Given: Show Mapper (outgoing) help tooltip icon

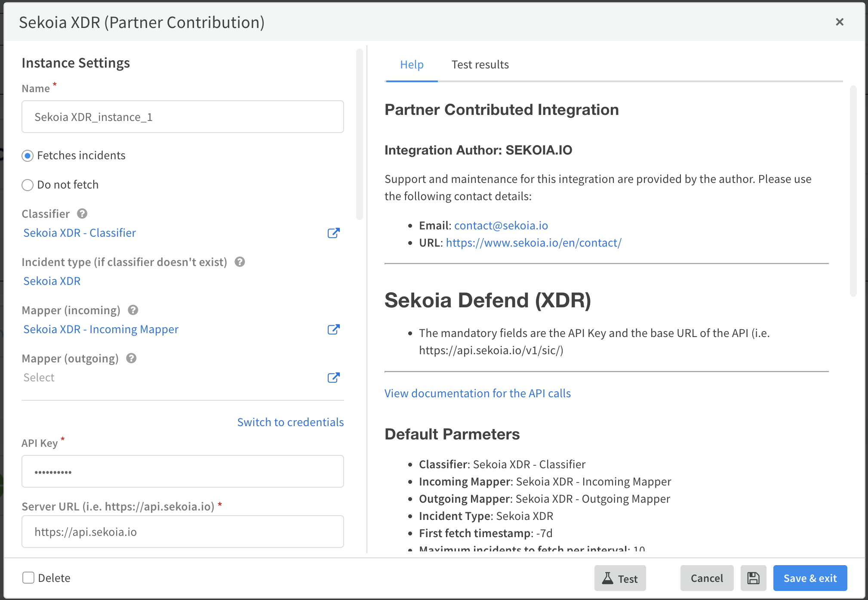Looking at the screenshot, I should click(x=131, y=358).
